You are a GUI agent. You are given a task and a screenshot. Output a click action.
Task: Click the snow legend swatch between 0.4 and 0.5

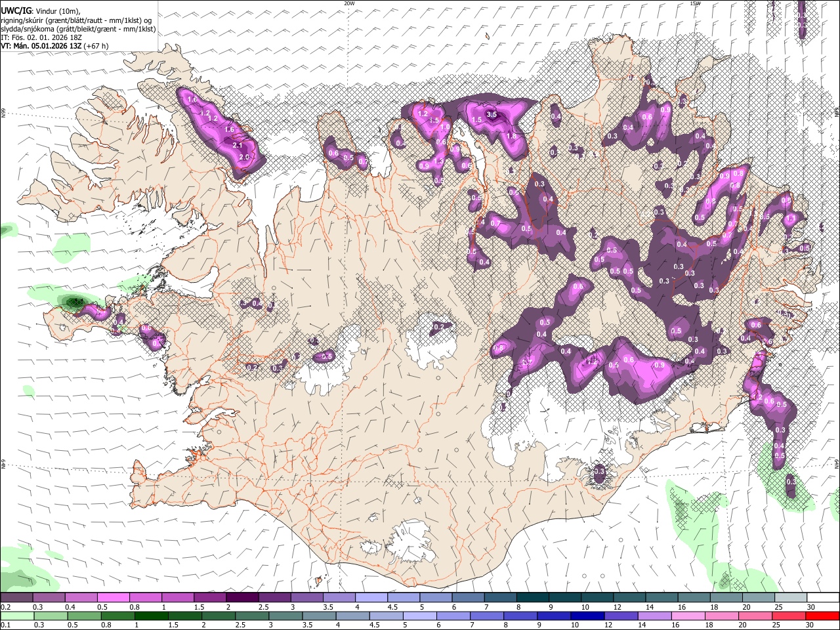(x=81, y=597)
